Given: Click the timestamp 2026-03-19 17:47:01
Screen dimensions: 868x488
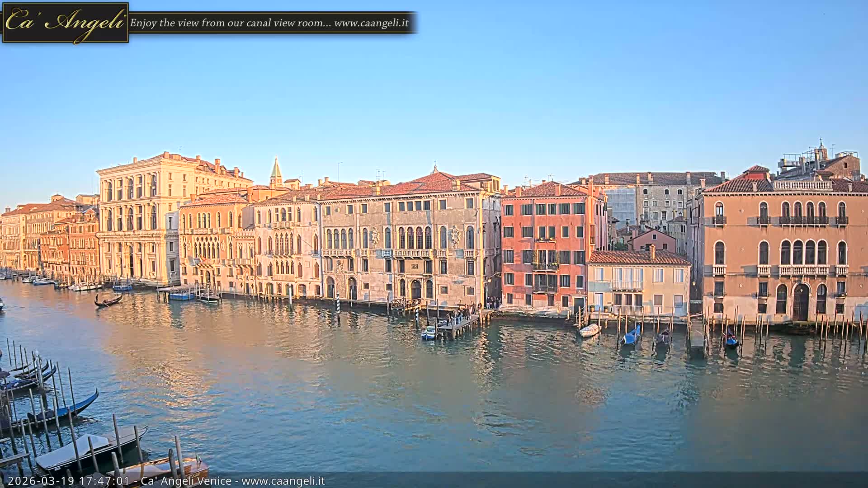Looking at the screenshot, I should click(x=69, y=481).
